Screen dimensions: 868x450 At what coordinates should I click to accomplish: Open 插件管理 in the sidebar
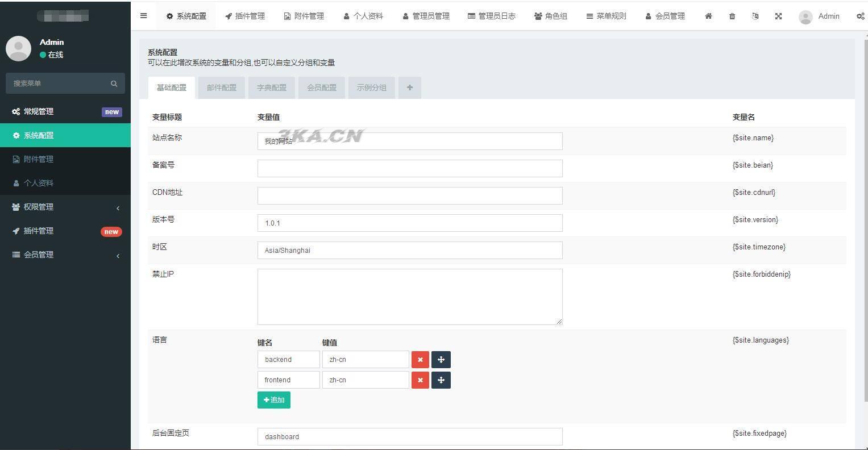[x=65, y=231]
